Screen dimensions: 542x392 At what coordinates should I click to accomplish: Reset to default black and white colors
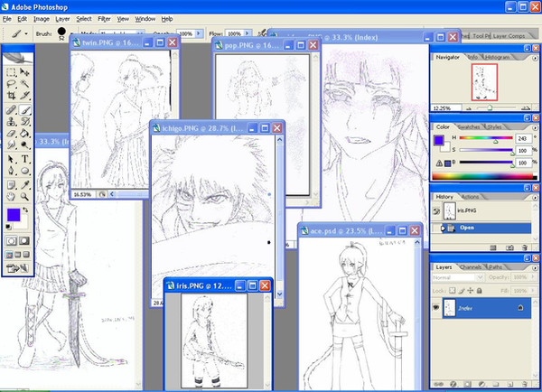coord(9,227)
